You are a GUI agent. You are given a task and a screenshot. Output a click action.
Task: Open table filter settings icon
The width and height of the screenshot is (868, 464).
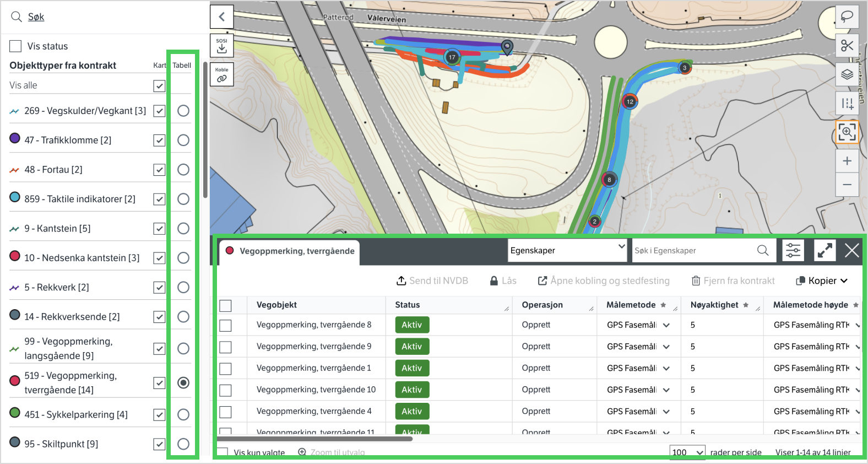pos(793,251)
